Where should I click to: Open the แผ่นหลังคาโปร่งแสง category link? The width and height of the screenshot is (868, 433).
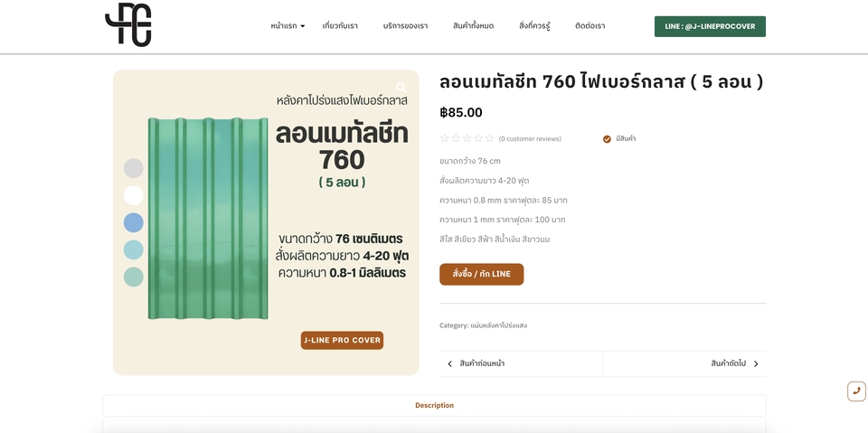pyautogui.click(x=498, y=325)
